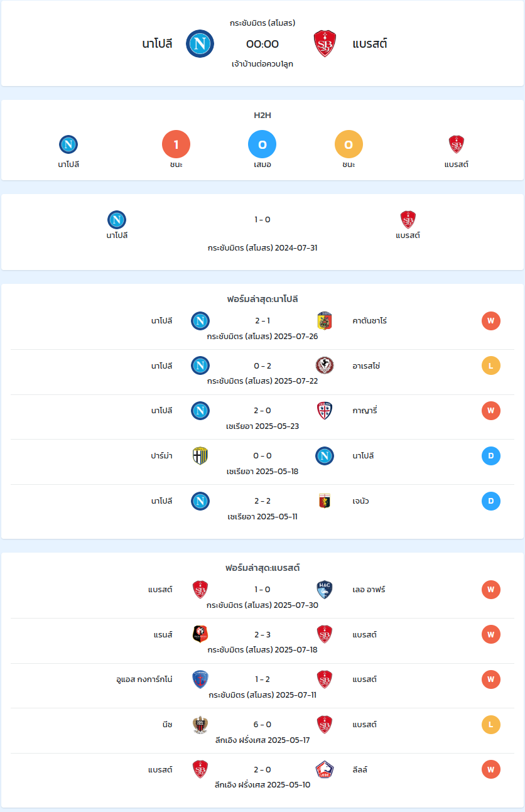Click the yellow Brest wins count circle
Image resolution: width=525 pixels, height=812 pixels.
[x=349, y=144]
